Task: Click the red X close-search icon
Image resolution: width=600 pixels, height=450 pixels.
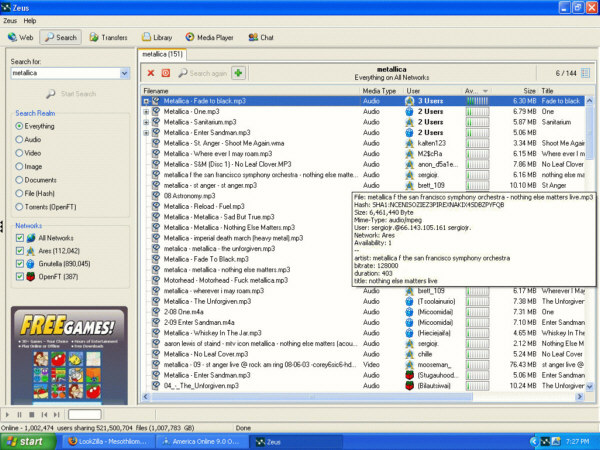Action: pos(150,73)
